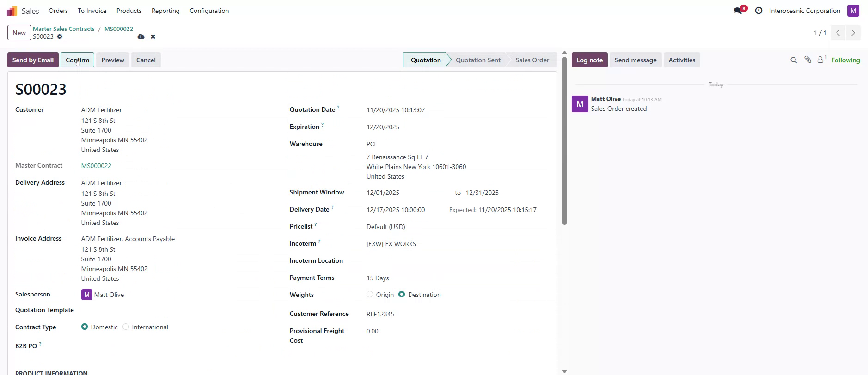Viewport: 868px width, 375px height.
Task: Show B2B PO help question mark
Action: [40, 344]
